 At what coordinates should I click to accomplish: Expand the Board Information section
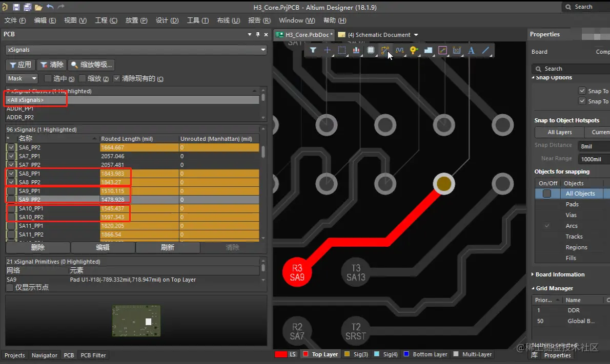(x=533, y=274)
